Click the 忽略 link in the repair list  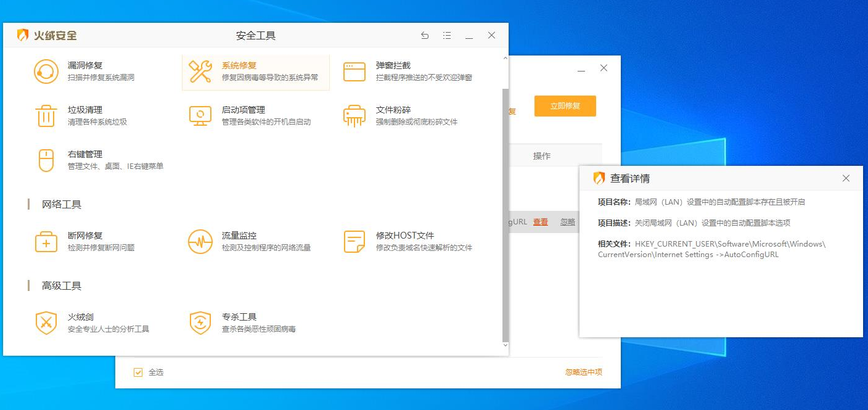pyautogui.click(x=568, y=222)
